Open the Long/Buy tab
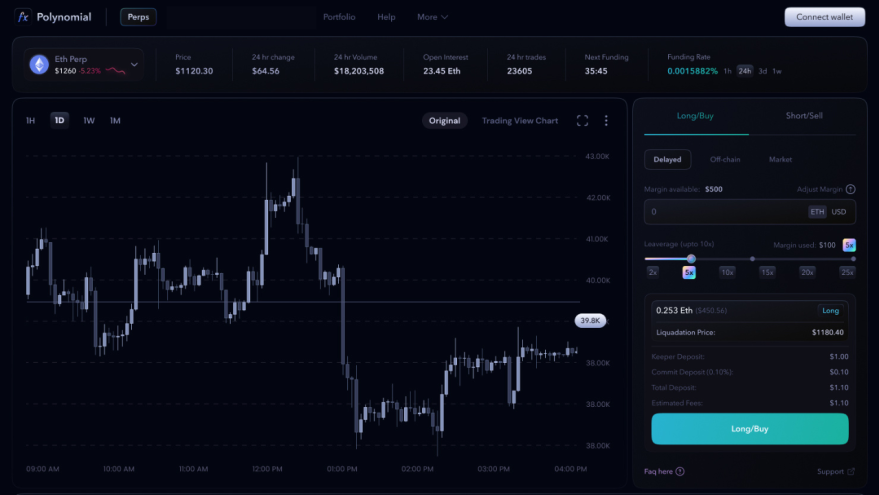The width and height of the screenshot is (879, 495). click(696, 116)
